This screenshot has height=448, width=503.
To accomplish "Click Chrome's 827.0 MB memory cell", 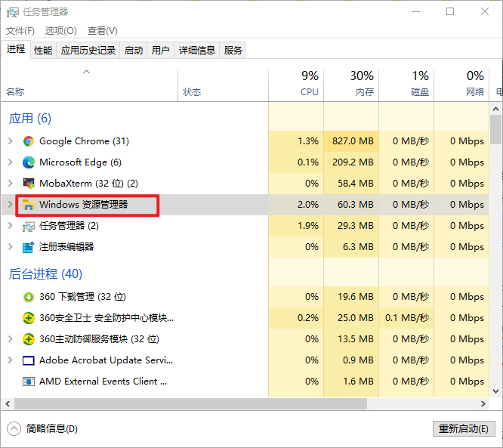I will 351,141.
